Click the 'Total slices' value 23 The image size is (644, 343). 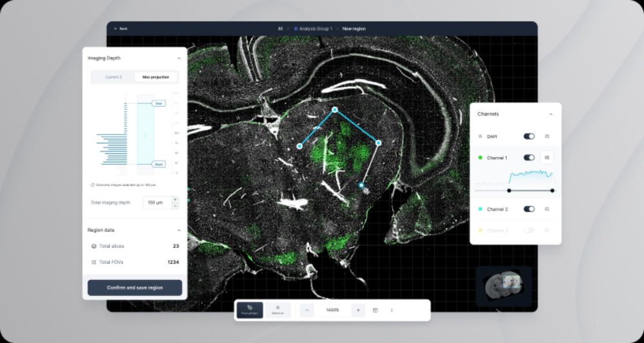(176, 246)
